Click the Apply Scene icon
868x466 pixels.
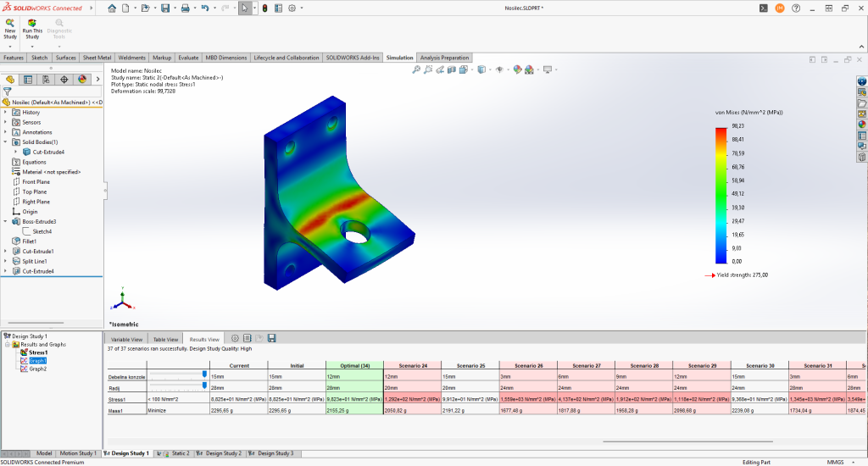click(x=529, y=69)
